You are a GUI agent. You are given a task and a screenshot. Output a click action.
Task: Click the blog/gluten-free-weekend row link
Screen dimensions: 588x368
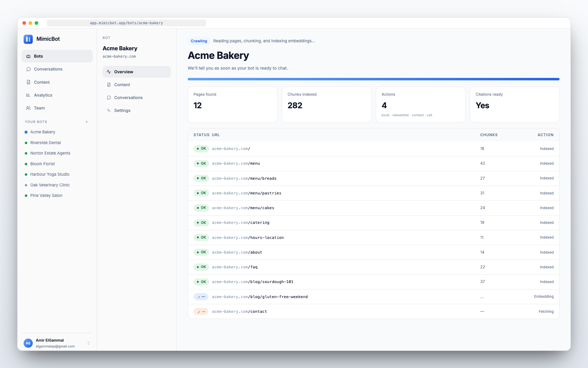(x=260, y=297)
